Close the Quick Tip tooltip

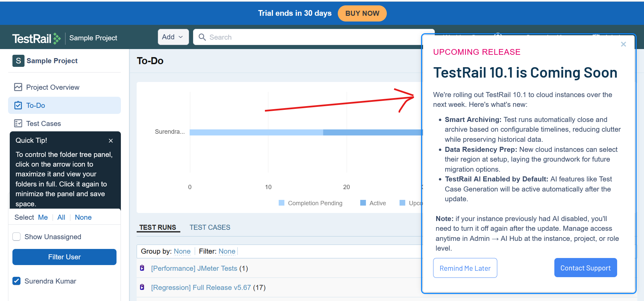[111, 141]
